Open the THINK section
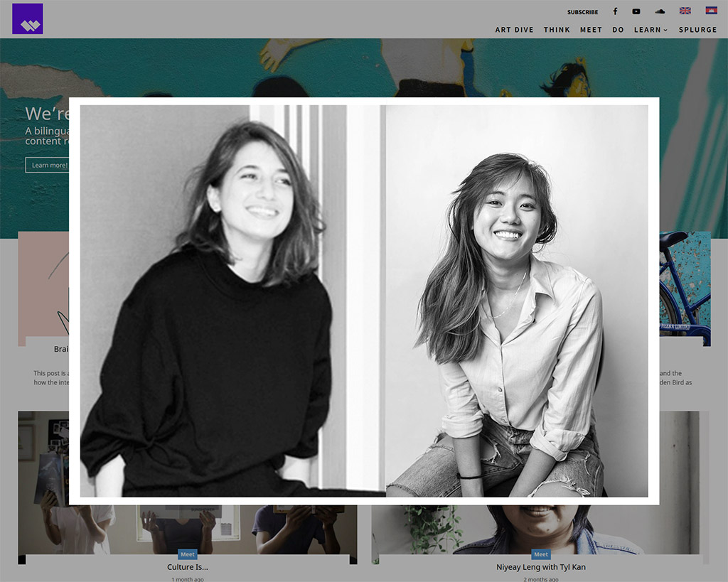 [x=557, y=30]
